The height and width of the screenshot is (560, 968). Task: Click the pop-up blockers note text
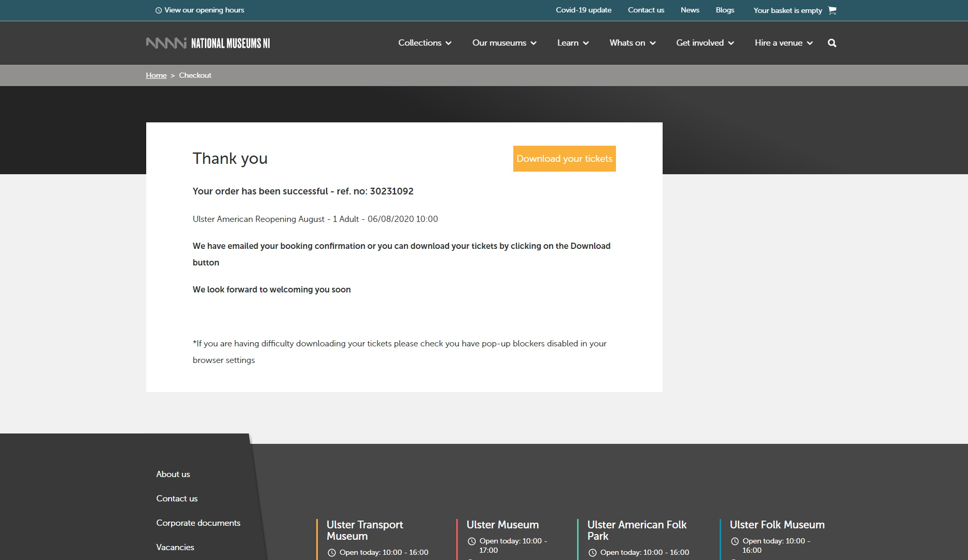tap(400, 352)
